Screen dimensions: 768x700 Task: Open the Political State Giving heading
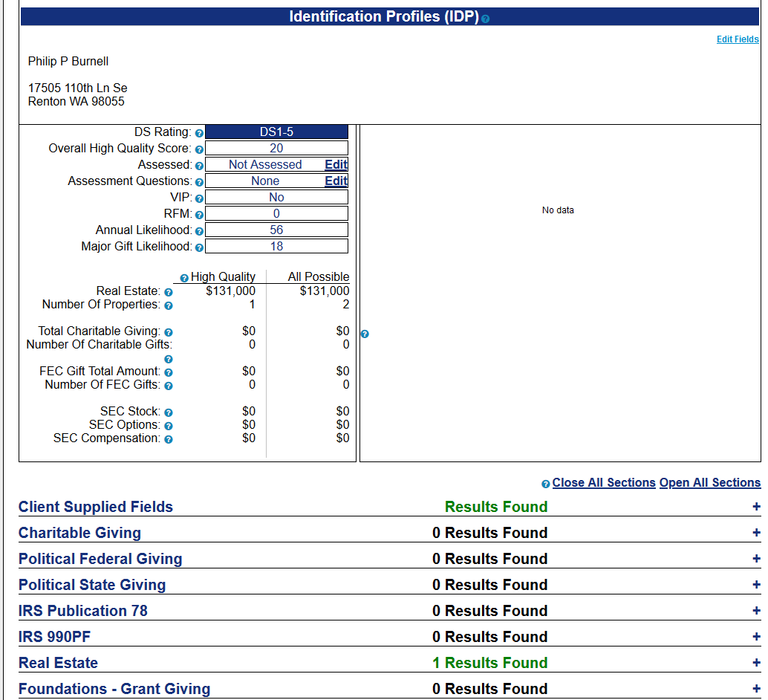(92, 585)
